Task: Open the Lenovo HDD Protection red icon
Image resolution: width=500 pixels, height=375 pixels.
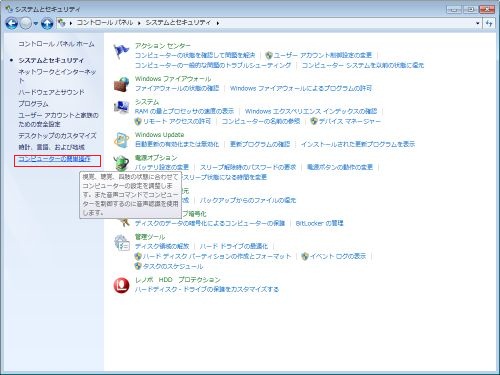Action: pos(121,285)
